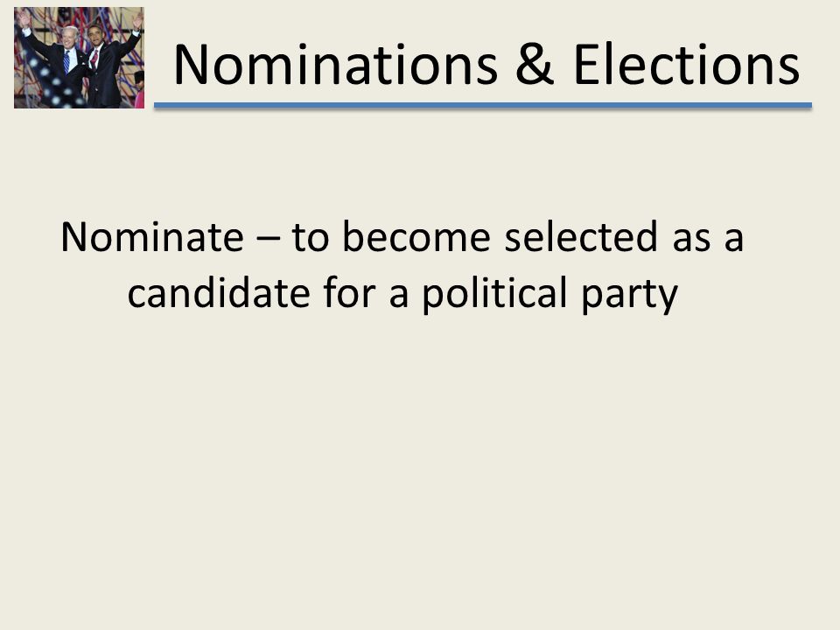Click the words "as a" ending the first line
The width and height of the screenshot is (840, 630).
click(x=708, y=239)
